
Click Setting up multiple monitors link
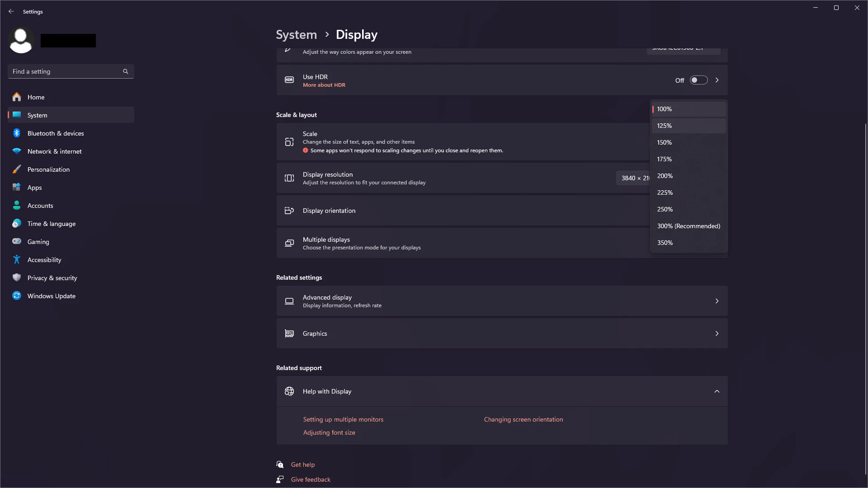point(343,419)
